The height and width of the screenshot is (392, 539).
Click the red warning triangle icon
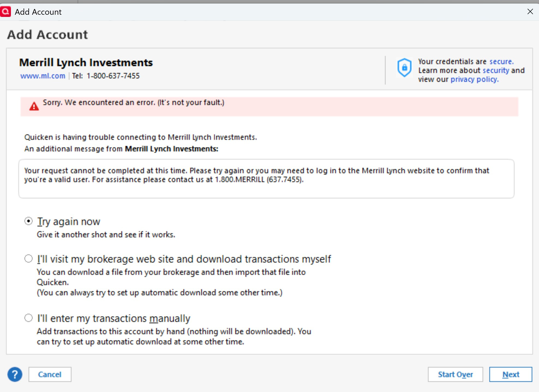coord(34,106)
